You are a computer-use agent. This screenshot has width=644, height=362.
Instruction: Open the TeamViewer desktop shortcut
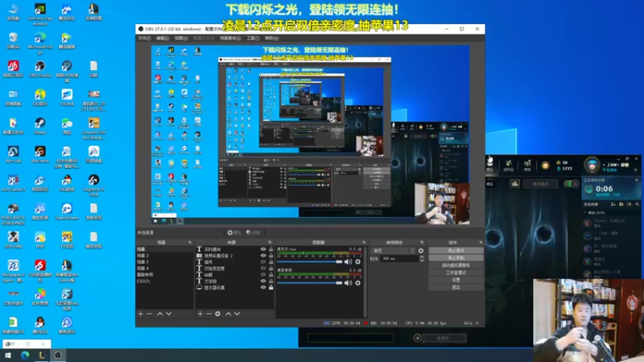[67, 212]
